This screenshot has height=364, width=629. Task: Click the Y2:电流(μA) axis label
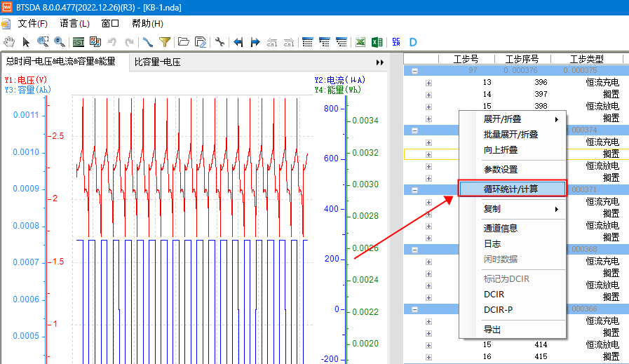(340, 80)
